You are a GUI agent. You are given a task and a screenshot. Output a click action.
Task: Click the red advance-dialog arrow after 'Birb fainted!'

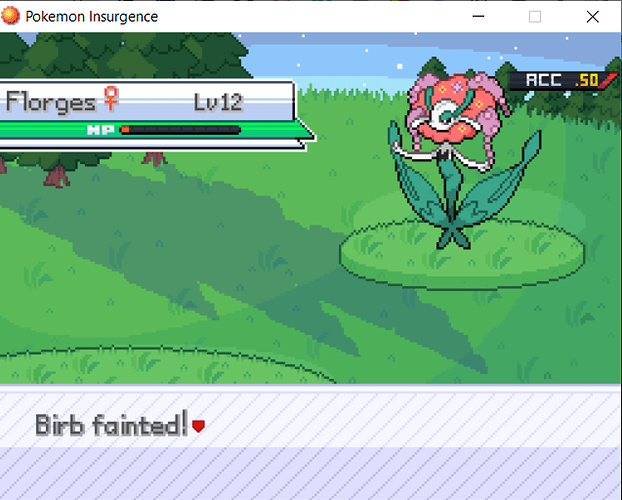(x=198, y=426)
